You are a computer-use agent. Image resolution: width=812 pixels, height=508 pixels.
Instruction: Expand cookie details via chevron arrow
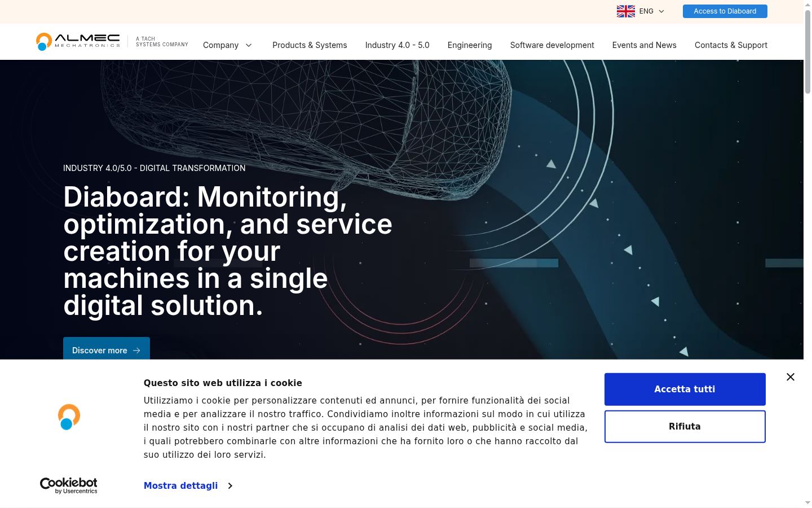coord(230,485)
